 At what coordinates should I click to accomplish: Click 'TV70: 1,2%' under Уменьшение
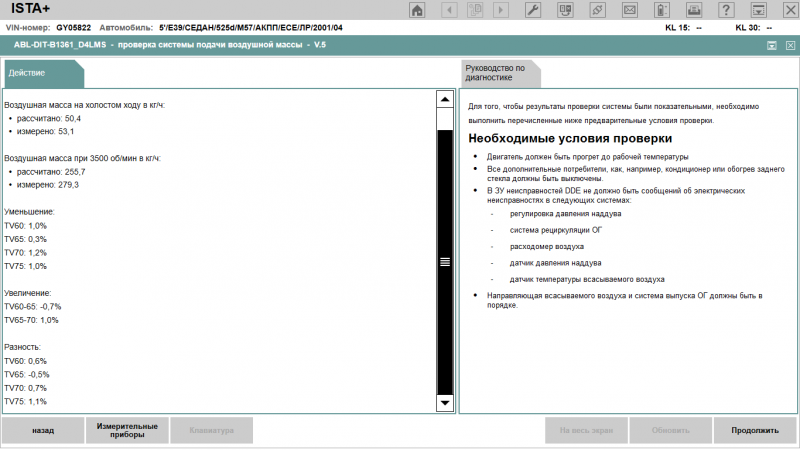tap(25, 253)
